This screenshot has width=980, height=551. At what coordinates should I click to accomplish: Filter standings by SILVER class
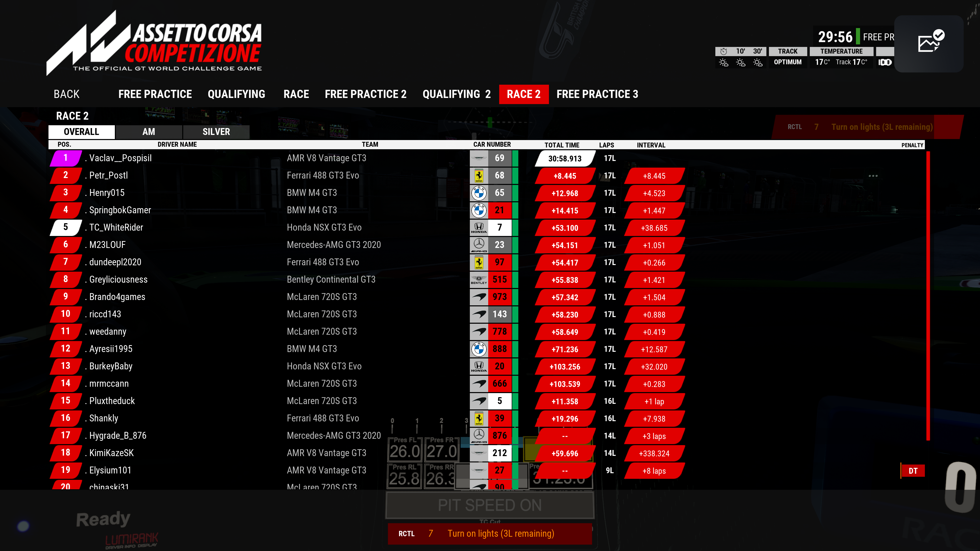pos(216,132)
